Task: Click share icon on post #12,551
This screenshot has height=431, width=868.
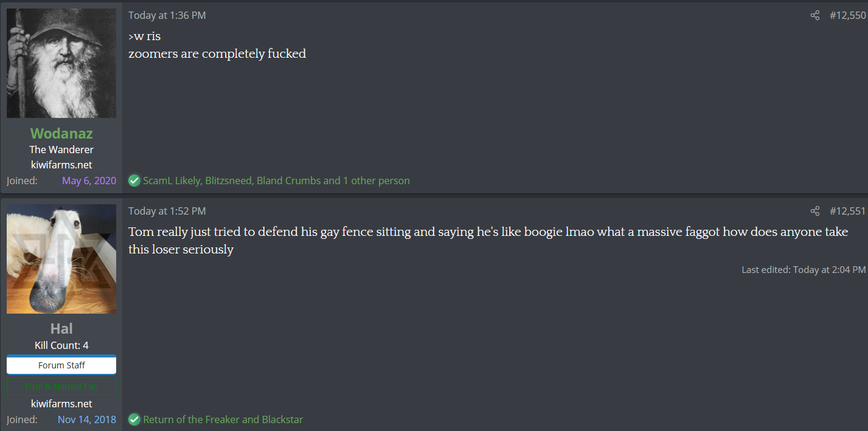Action: 815,211
